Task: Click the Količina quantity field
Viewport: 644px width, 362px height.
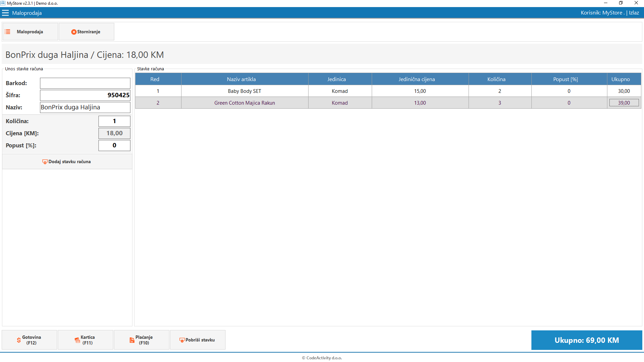Action: click(114, 121)
